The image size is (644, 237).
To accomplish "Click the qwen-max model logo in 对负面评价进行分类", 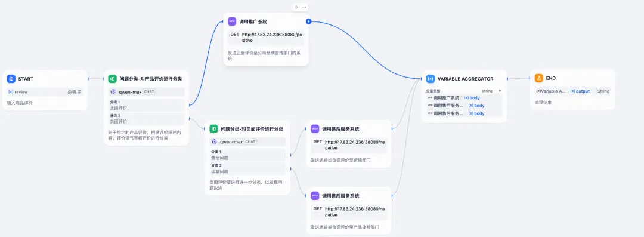I will (x=215, y=142).
